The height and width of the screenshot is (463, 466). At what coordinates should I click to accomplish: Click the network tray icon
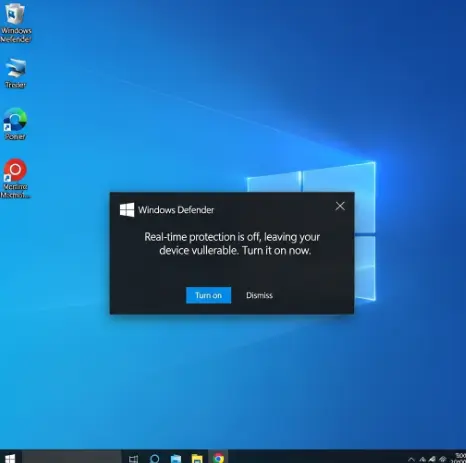tap(443, 459)
